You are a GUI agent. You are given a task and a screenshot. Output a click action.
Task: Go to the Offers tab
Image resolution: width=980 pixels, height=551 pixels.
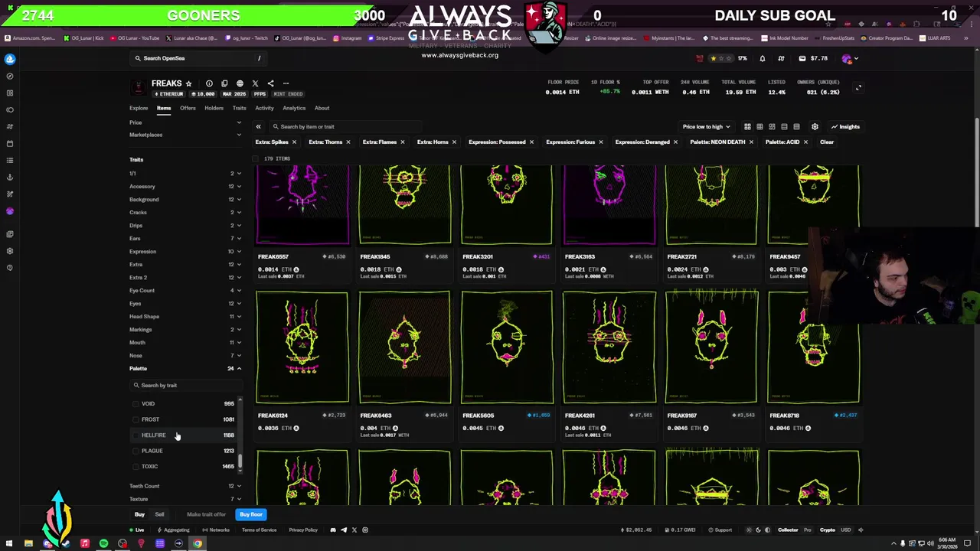(x=188, y=108)
